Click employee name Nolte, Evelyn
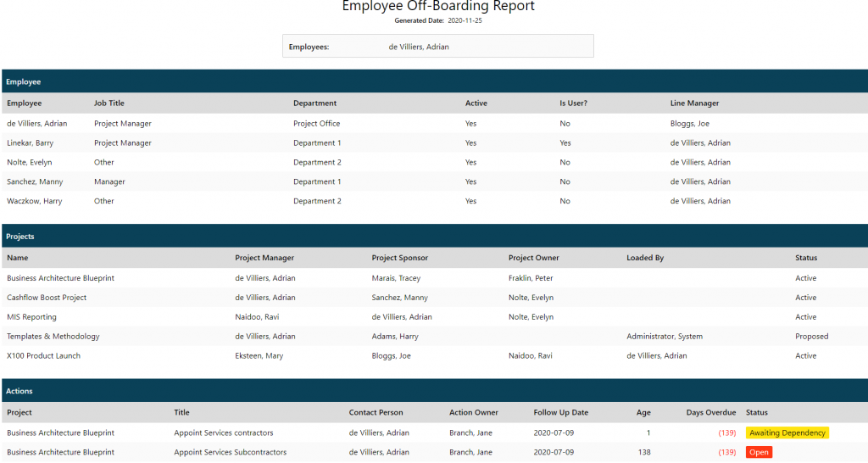Screen dimensions: 868x463 click(x=30, y=163)
